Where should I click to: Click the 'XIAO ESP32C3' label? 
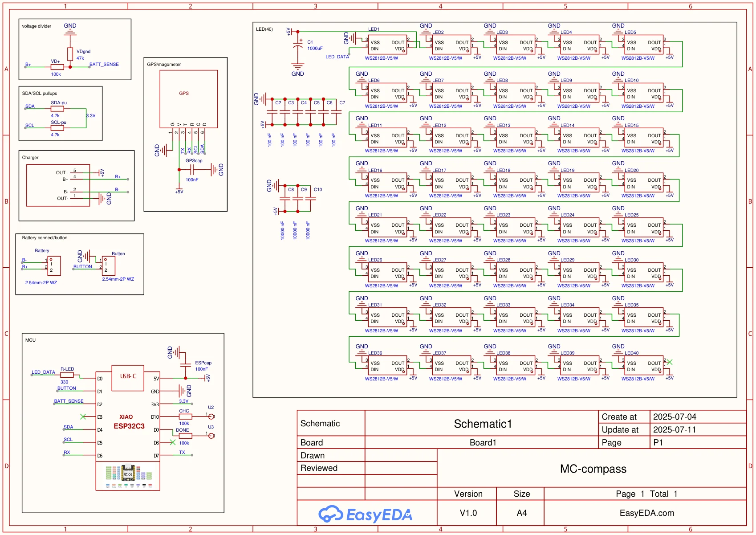click(x=129, y=422)
